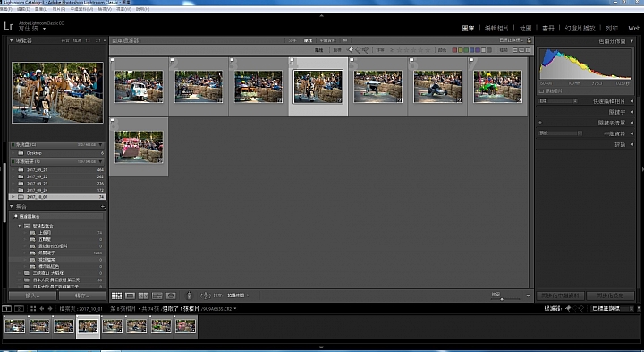This screenshot has height=352, width=644.
Task: Lock the library filter bar
Action: click(529, 40)
